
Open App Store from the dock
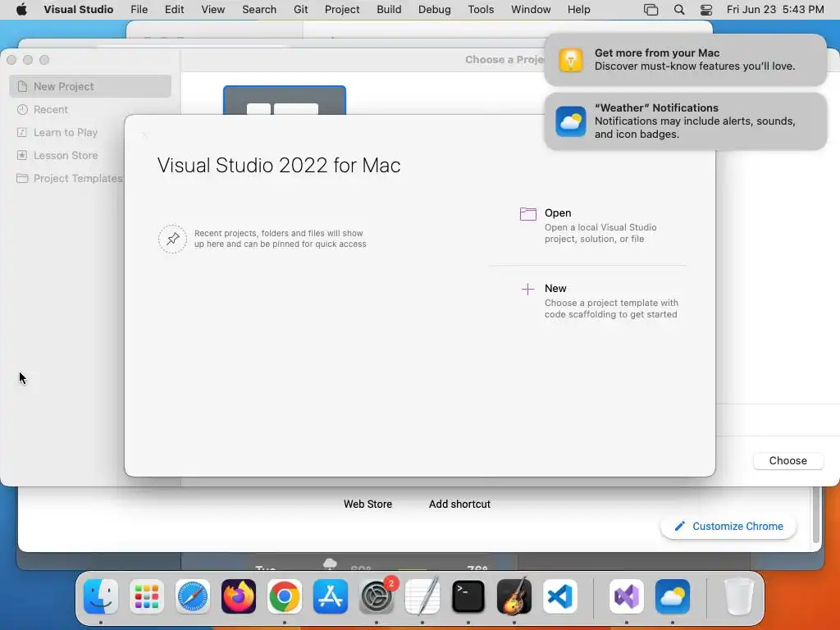(331, 596)
